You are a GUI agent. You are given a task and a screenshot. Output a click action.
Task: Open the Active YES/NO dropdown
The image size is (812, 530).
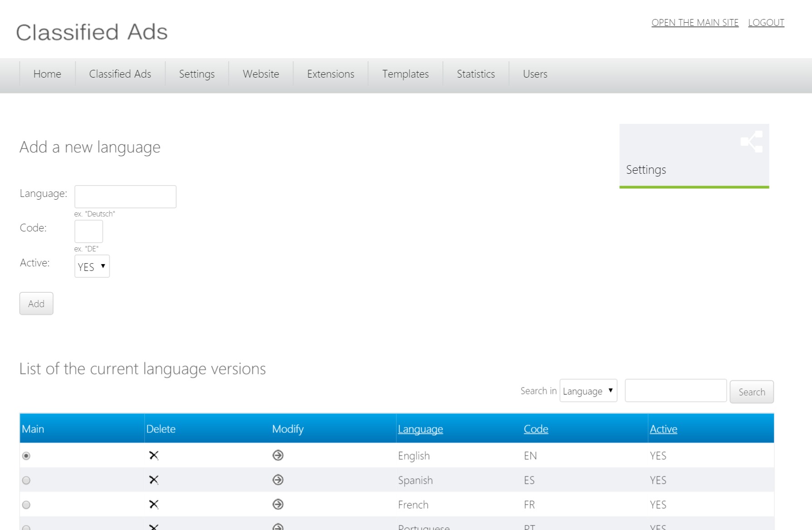click(x=92, y=266)
